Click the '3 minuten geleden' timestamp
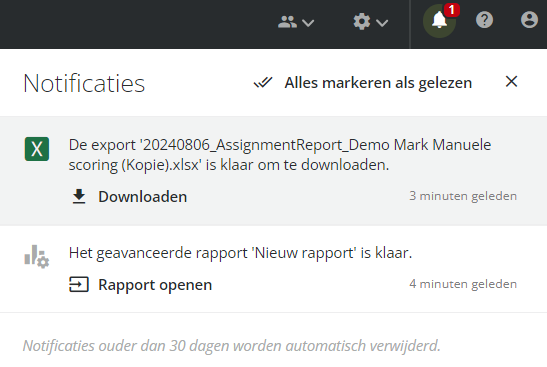Image resolution: width=547 pixels, height=367 pixels. tap(463, 196)
